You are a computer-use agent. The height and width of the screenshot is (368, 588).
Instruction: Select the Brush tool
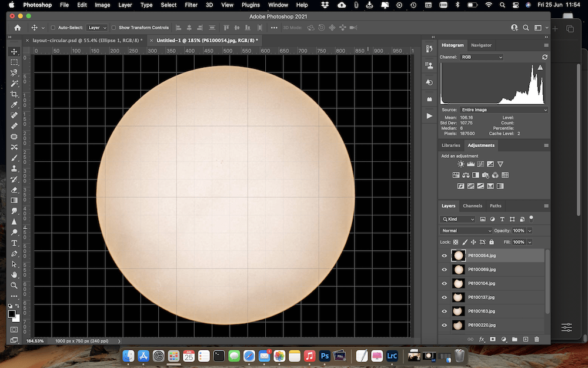pyautogui.click(x=14, y=158)
